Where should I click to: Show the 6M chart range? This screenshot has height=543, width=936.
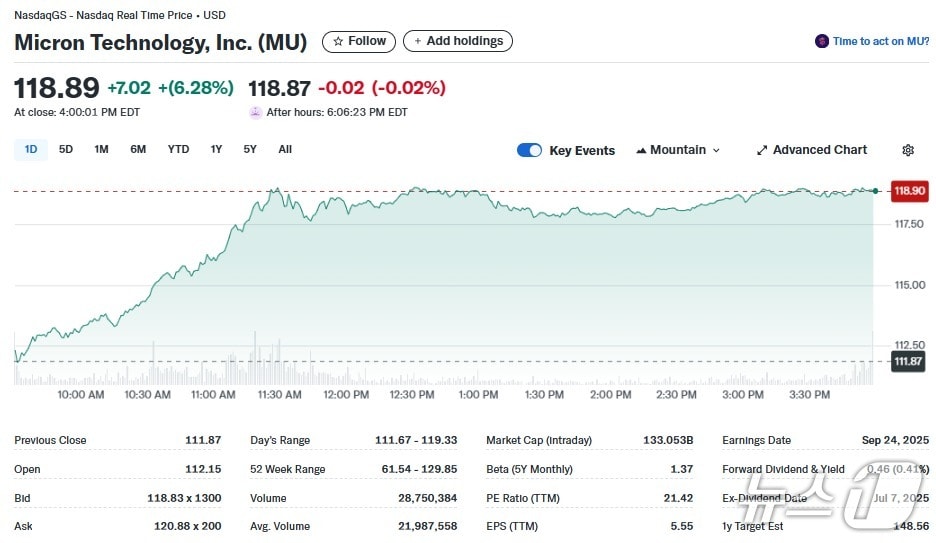138,149
